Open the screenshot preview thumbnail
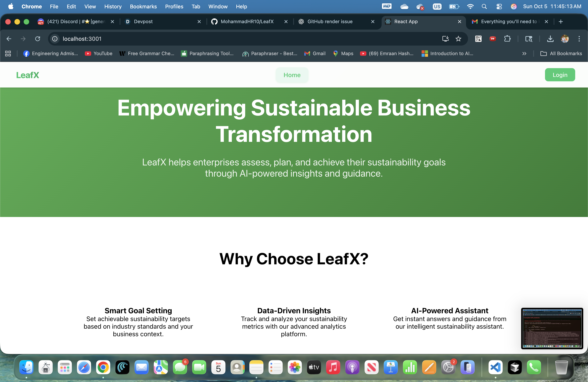 552,328
